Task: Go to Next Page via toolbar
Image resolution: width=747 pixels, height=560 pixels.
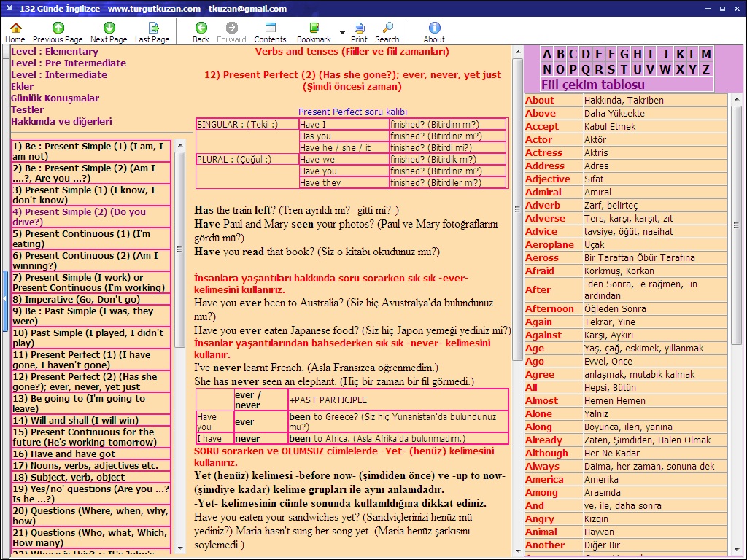Action: click(109, 28)
